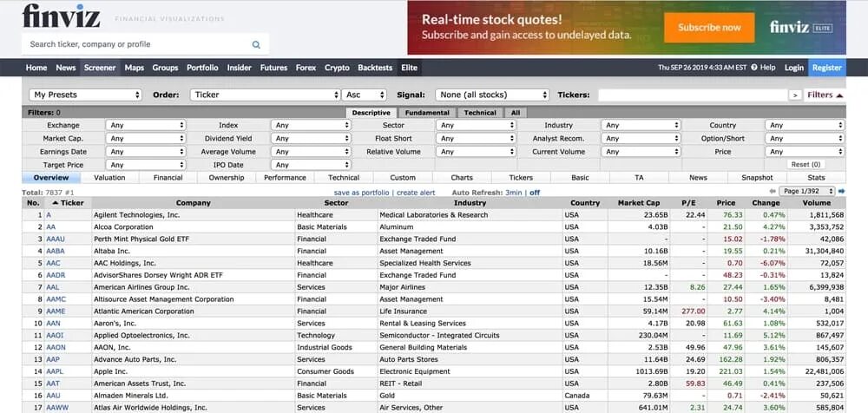
Task: Open the IPO Date filter dropdown
Action: coord(311,165)
